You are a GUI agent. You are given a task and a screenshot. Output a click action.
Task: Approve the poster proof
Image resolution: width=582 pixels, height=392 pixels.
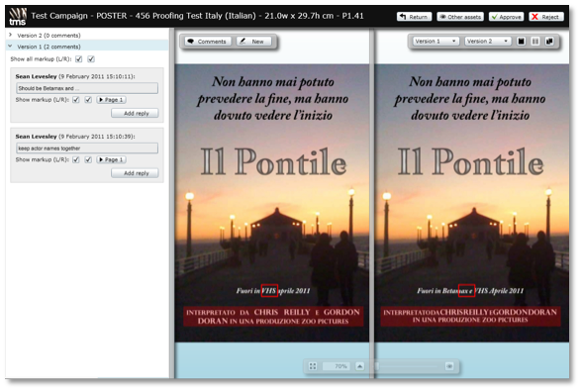507,17
